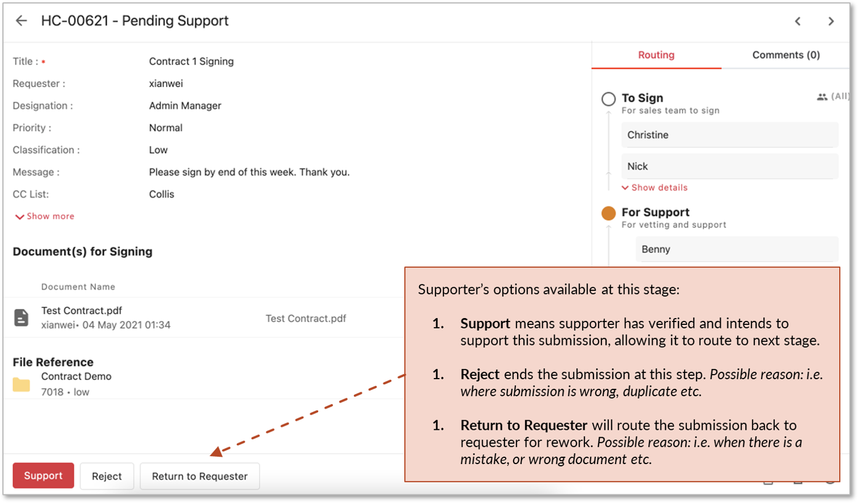858x504 pixels.
Task: Click the Reject button
Action: 107,476
